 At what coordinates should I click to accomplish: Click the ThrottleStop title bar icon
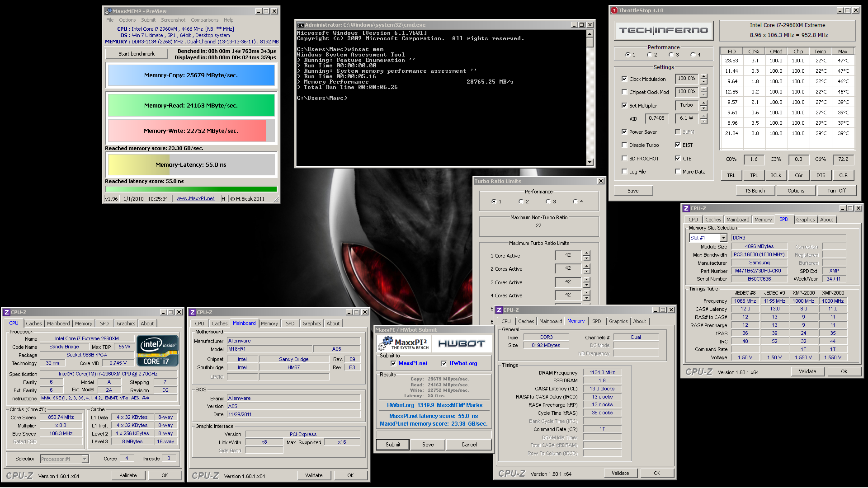(x=614, y=10)
